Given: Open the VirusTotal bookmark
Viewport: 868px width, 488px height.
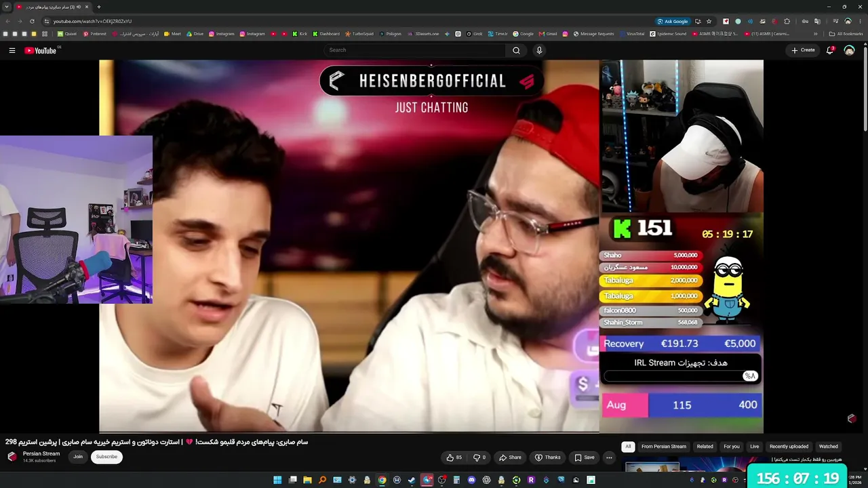Looking at the screenshot, I should coord(631,34).
